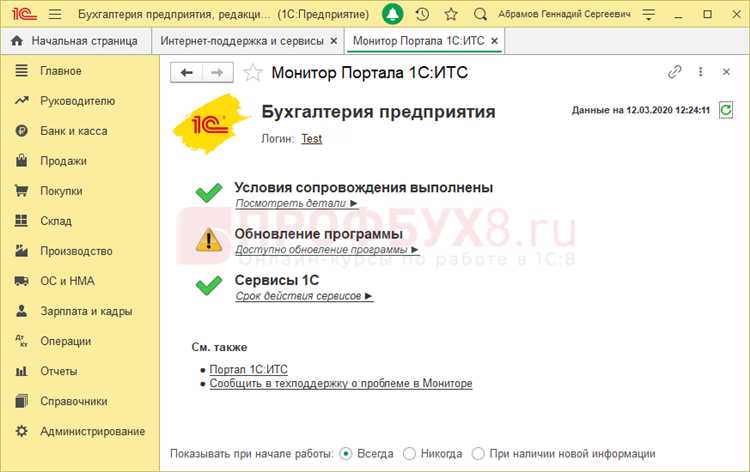Click the 1C logo in title bar
This screenshot has height=472, width=750.
[x=24, y=14]
